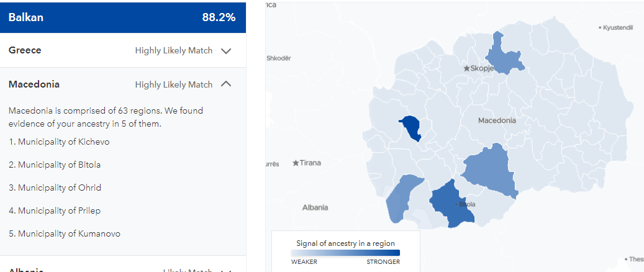
Task: Open Municipality of Kumanovo list entry
Action: coord(65,233)
